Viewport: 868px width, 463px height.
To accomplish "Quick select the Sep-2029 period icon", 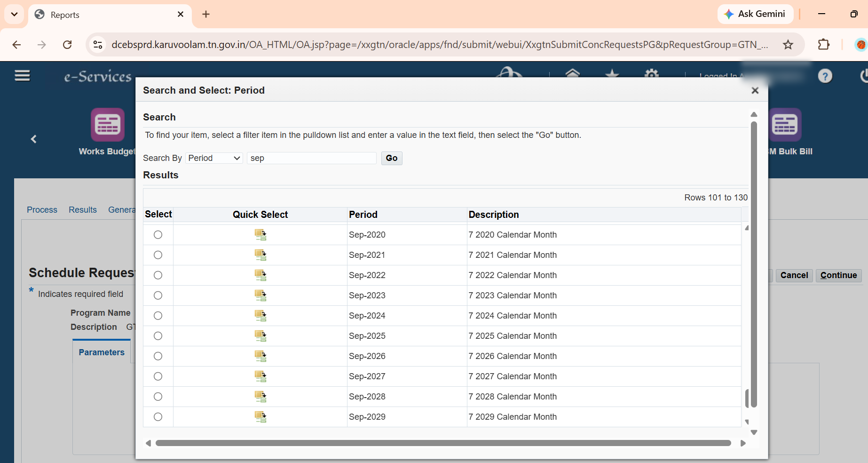I will pyautogui.click(x=260, y=417).
